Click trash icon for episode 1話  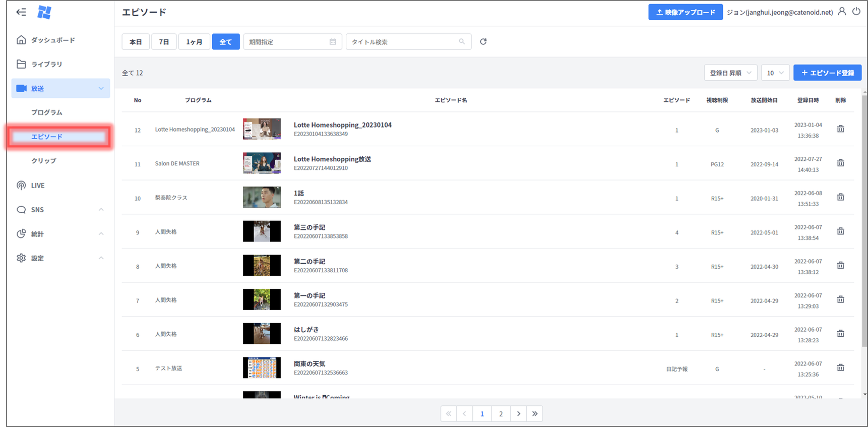[x=840, y=197]
